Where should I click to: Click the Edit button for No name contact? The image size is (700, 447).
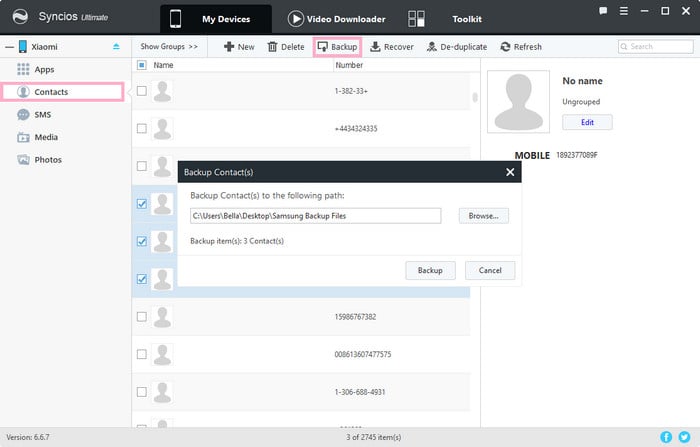coord(587,122)
